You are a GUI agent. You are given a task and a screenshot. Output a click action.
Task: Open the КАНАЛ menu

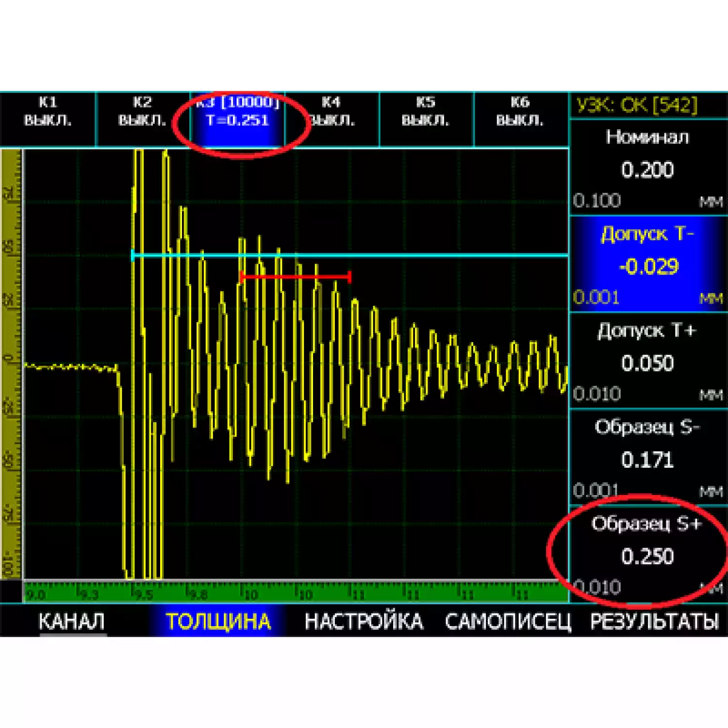click(x=71, y=621)
